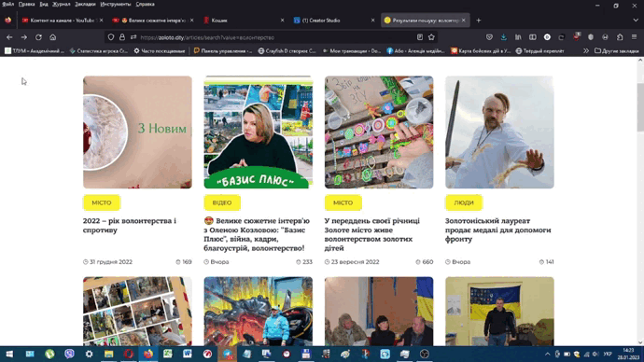Click the МІСТО tag under 2022 article
The image size is (644, 362).
(102, 202)
